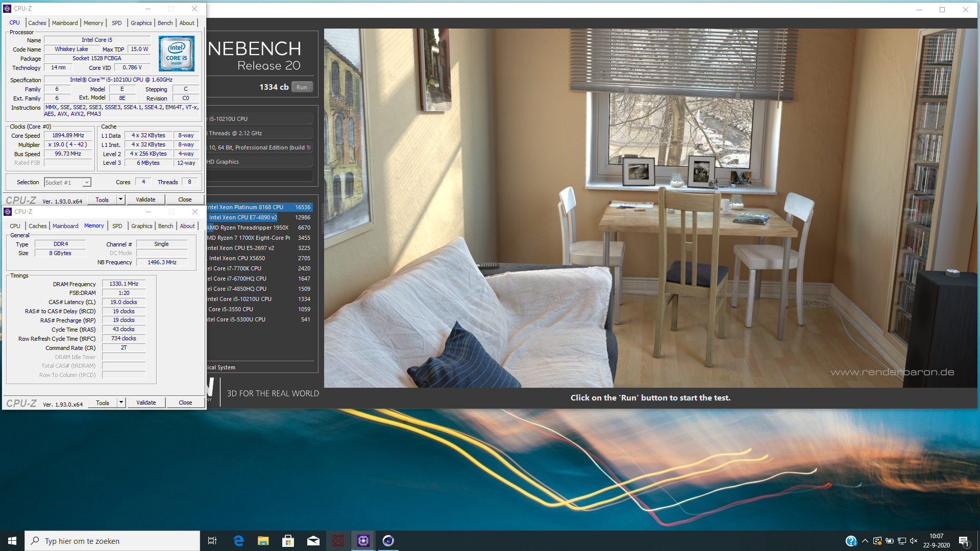Click the DRAM Frequency value 1330.1 MHz

124,284
